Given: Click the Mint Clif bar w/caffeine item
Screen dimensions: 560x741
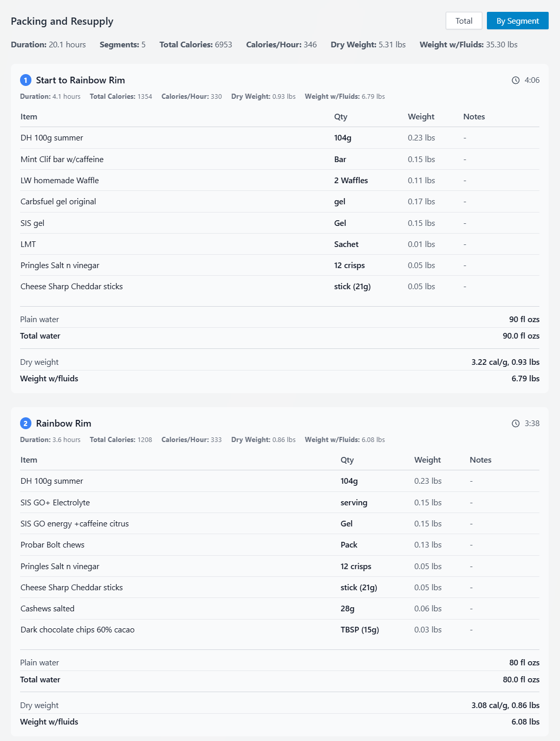Looking at the screenshot, I should [x=62, y=160].
